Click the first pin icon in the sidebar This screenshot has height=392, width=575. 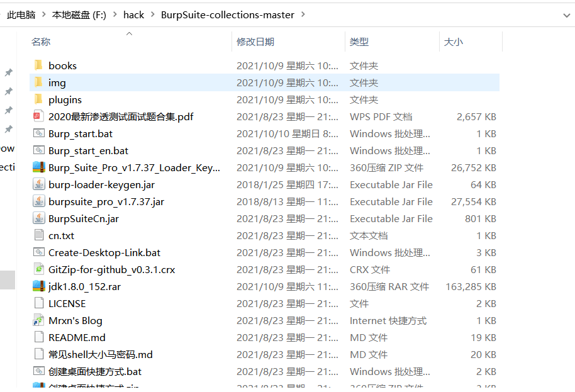[x=8, y=72]
